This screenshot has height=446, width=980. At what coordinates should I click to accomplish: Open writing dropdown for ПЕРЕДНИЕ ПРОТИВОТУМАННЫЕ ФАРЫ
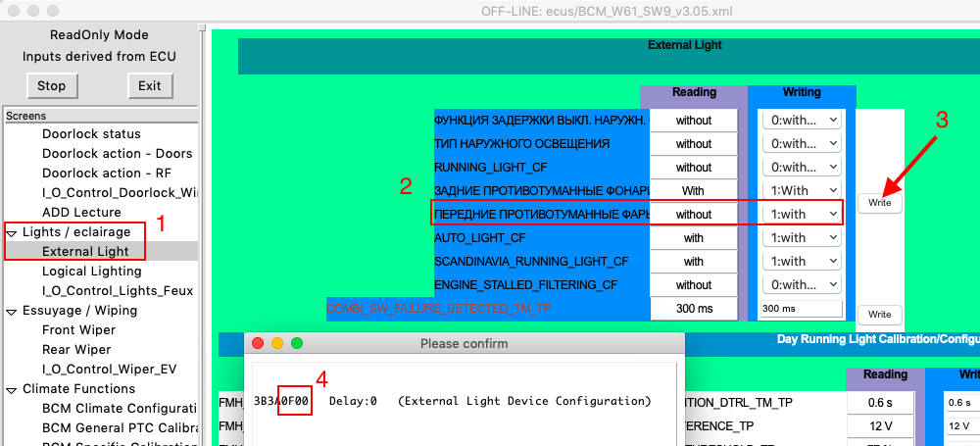[x=802, y=215]
